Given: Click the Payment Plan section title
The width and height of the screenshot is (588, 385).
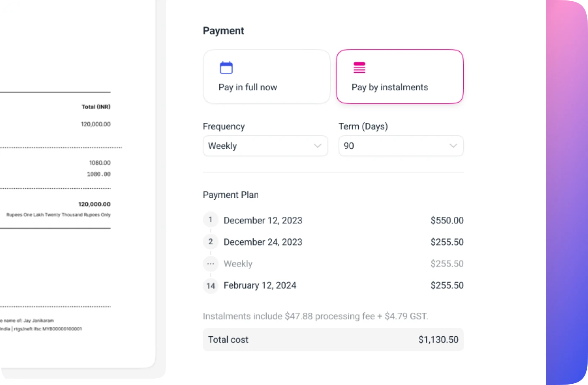Looking at the screenshot, I should [x=231, y=195].
